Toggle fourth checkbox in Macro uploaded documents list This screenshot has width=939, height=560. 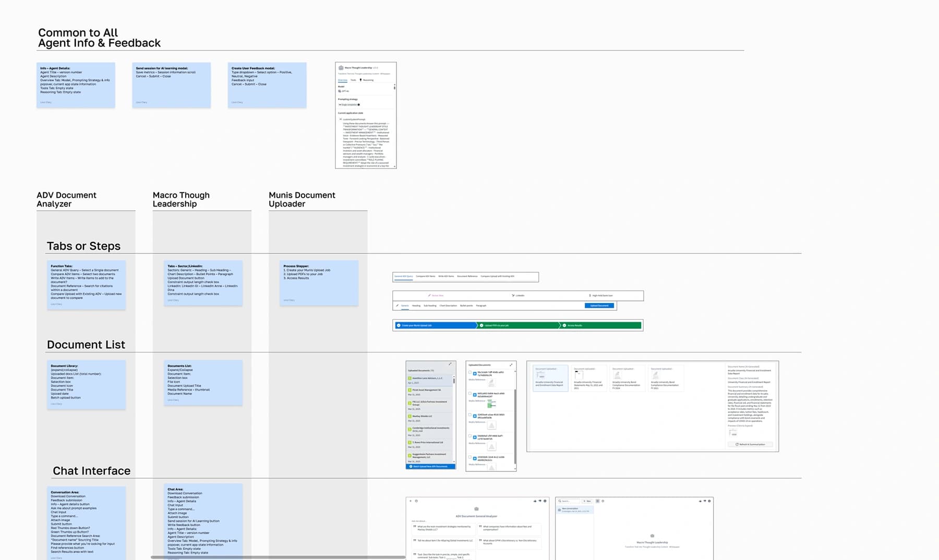470,436
